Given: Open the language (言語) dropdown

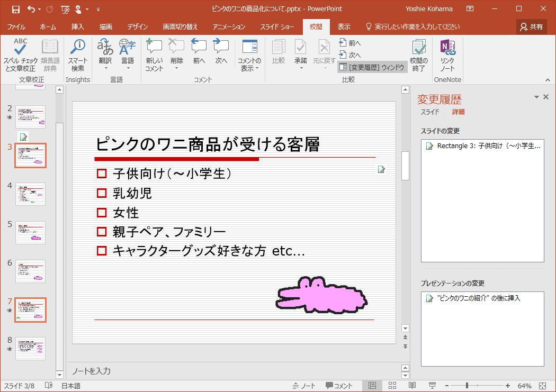Looking at the screenshot, I should pos(128,68).
